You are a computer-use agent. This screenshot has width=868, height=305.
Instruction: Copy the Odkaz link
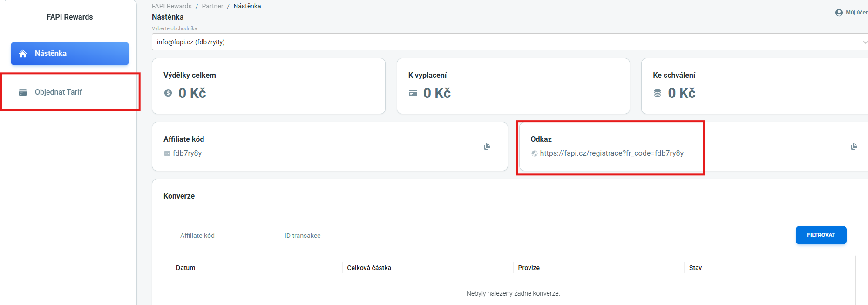854,146
